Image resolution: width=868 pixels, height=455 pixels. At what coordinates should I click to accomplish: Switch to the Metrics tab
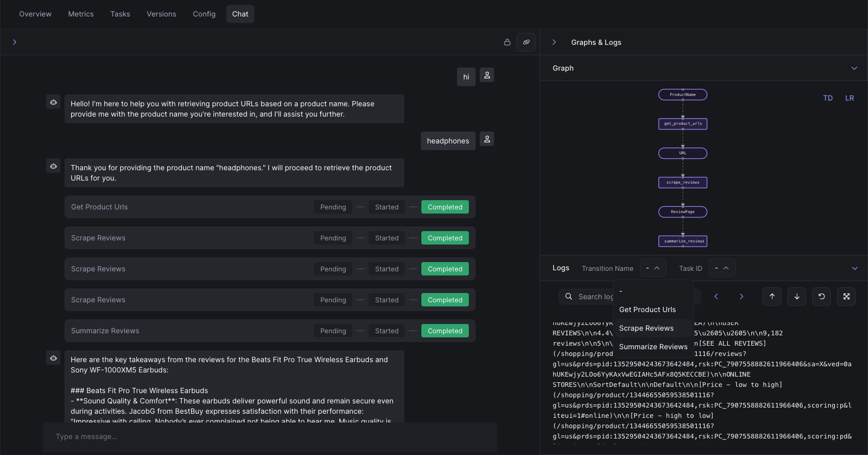click(x=81, y=14)
